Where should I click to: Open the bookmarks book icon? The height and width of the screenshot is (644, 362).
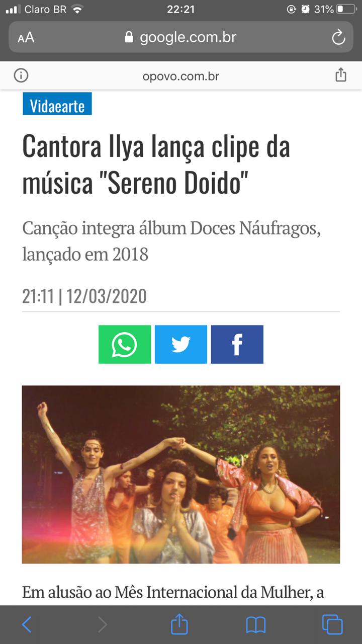[256, 625]
